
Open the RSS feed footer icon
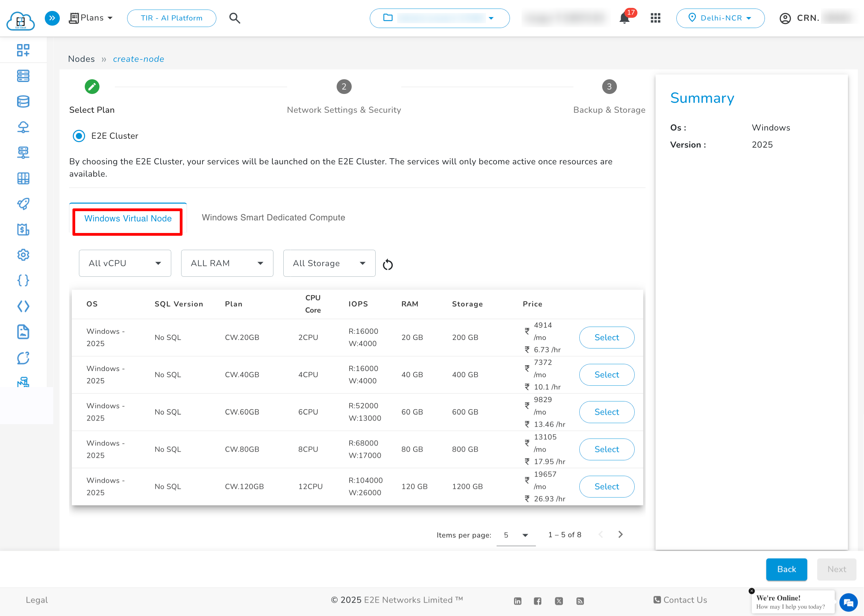tap(580, 601)
